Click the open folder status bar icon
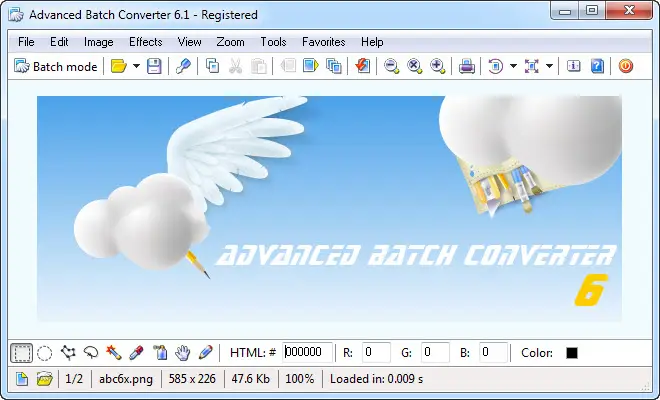The width and height of the screenshot is (660, 400). (x=45, y=379)
